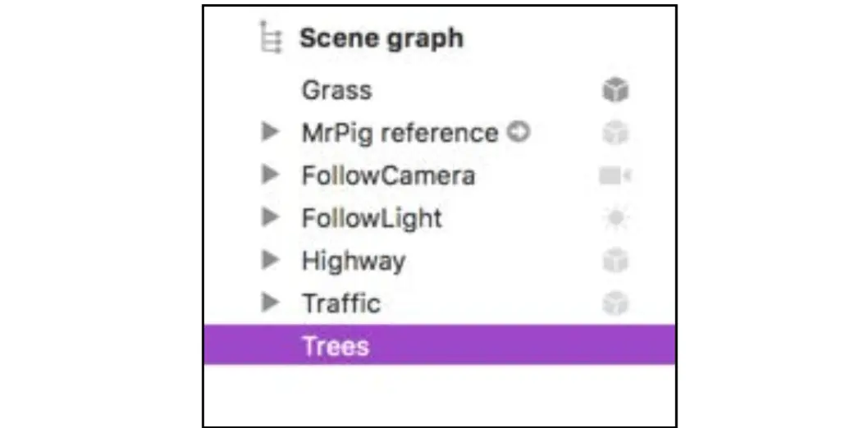Select the FollowCamera node label
Image resolution: width=868 pixels, height=428 pixels.
coord(388,175)
